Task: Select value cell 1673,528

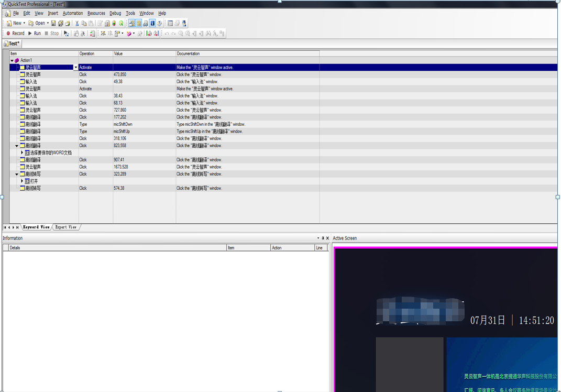Action: click(x=144, y=167)
